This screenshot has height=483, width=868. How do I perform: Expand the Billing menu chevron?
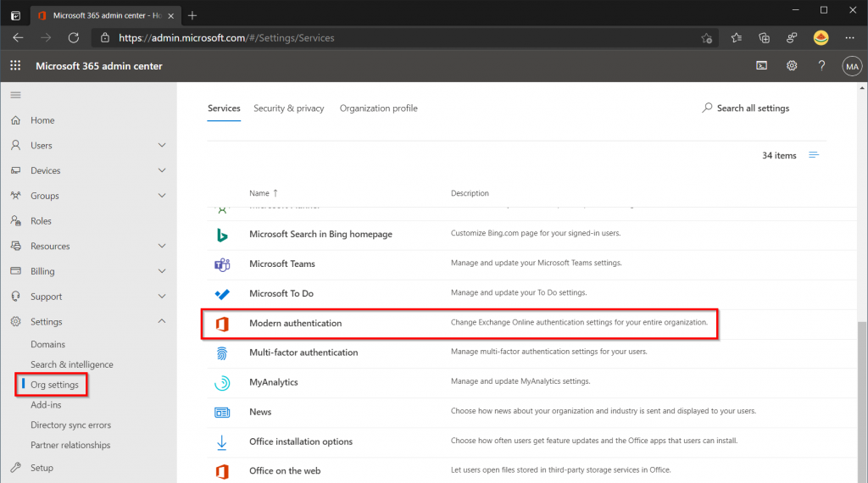click(x=162, y=271)
